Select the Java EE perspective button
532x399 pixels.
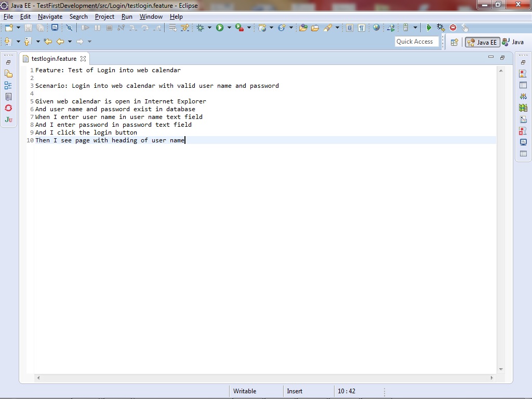[482, 42]
